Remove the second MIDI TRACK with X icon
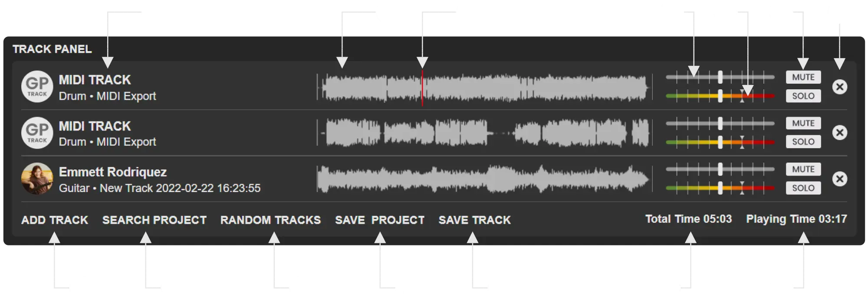The image size is (868, 300). [840, 133]
